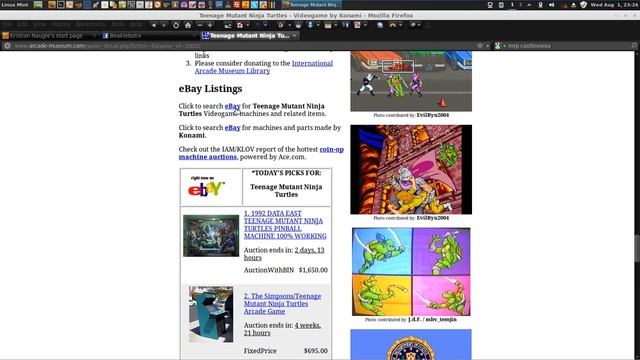The width and height of the screenshot is (640, 360).
Task: Bookmark this page with the star icon
Action: tap(480, 46)
